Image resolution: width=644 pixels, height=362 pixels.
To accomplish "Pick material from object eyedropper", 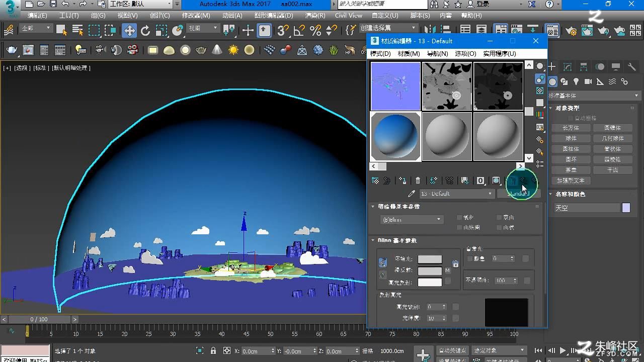I will coord(412,194).
